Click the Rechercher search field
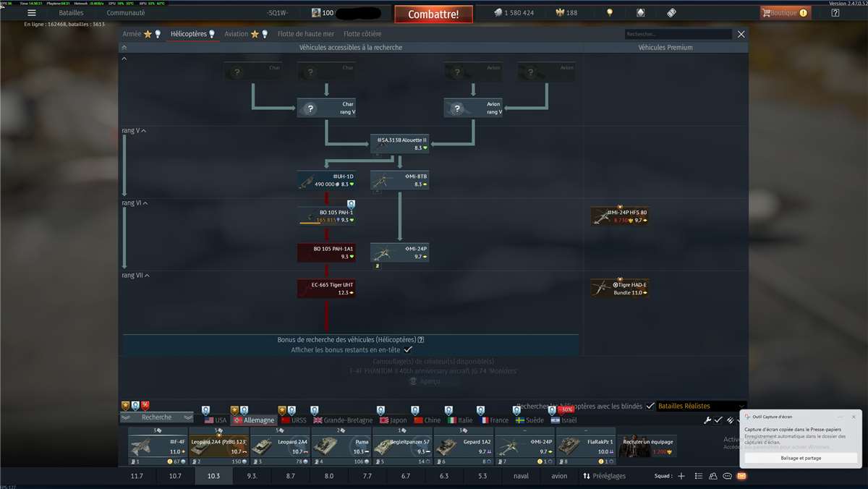This screenshot has height=489, width=868. pyautogui.click(x=678, y=34)
